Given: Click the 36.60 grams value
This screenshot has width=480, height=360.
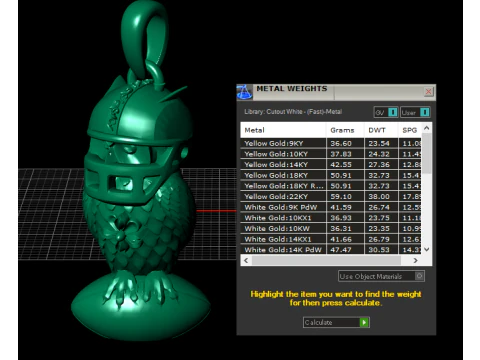Looking at the screenshot, I should click(x=341, y=143).
